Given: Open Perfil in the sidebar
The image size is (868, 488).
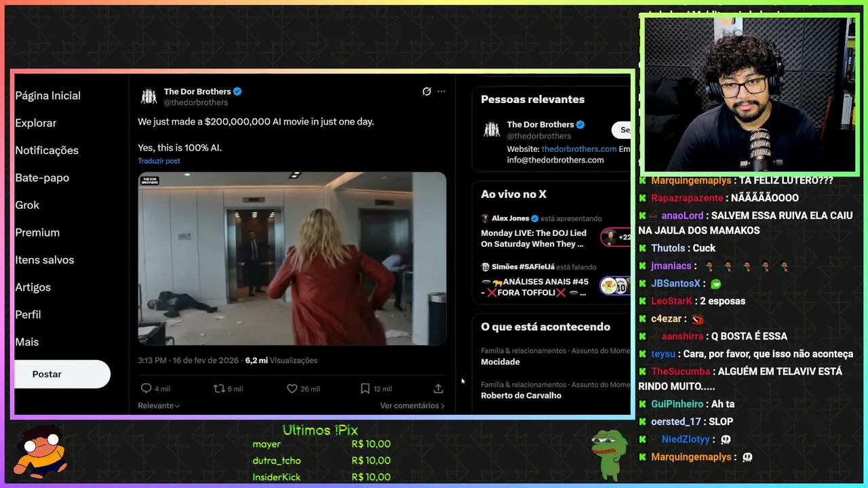Looking at the screenshot, I should coord(28,314).
